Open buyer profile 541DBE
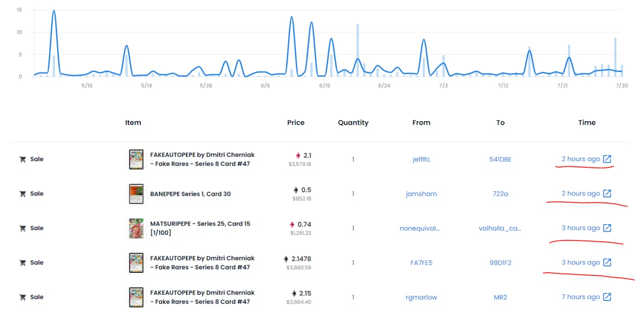The width and height of the screenshot is (644, 309). pyautogui.click(x=500, y=159)
